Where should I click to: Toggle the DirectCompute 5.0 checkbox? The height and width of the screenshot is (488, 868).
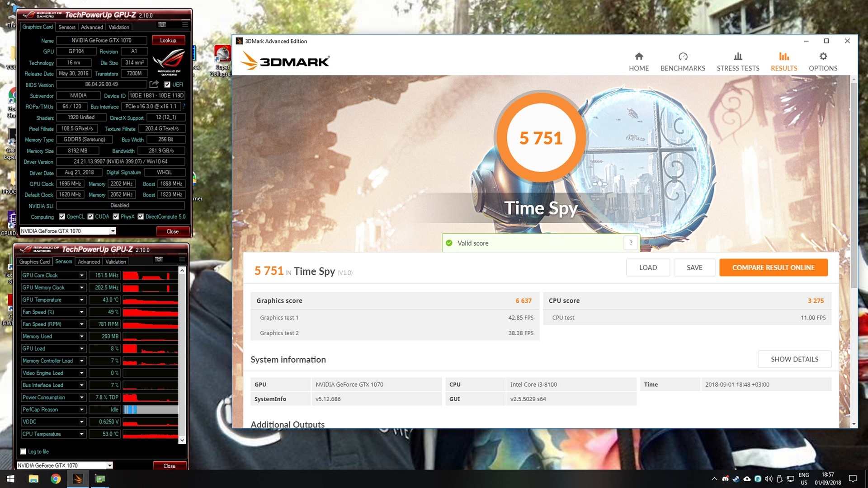click(x=141, y=216)
